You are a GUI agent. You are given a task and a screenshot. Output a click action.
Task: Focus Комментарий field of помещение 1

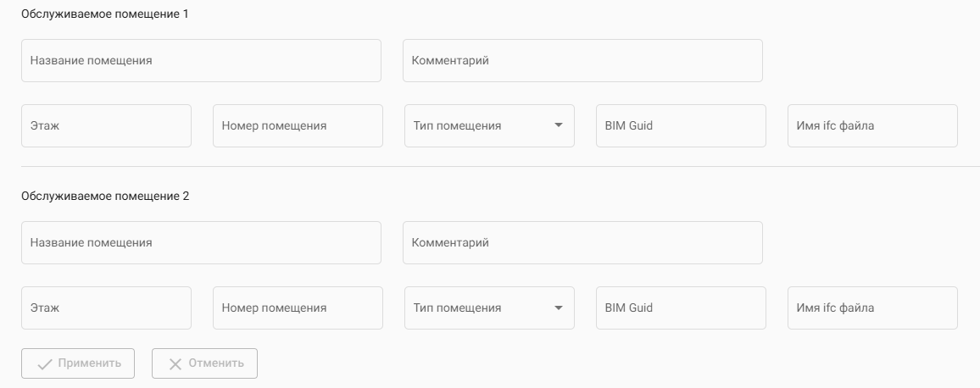coord(582,61)
